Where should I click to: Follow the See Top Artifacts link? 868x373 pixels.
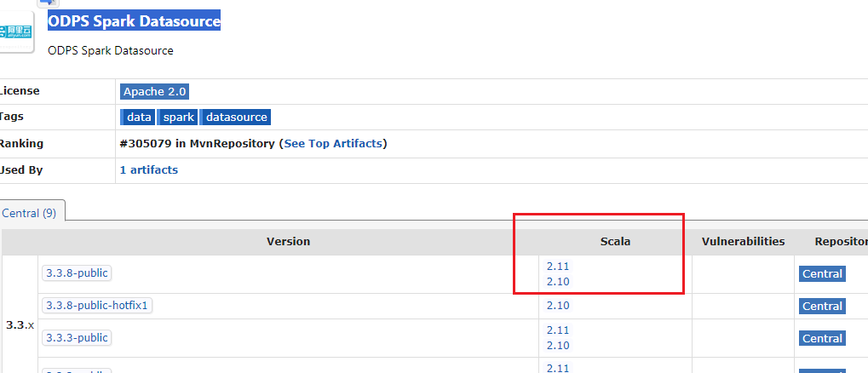(x=333, y=143)
